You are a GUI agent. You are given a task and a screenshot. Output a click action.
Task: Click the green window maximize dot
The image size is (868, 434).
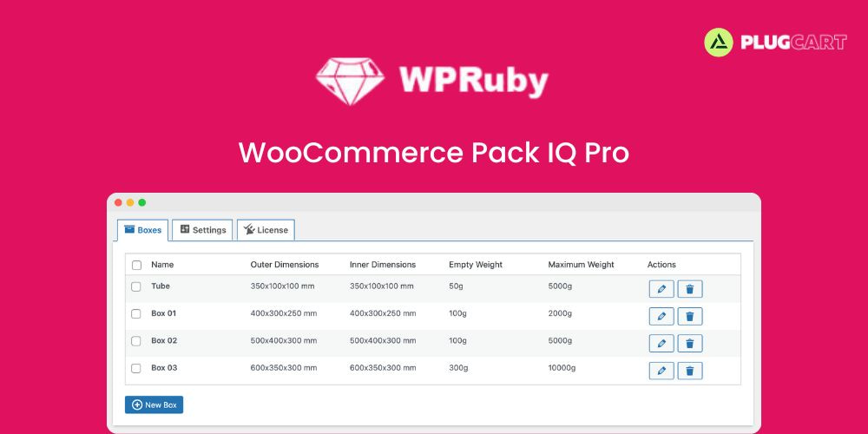[142, 202]
